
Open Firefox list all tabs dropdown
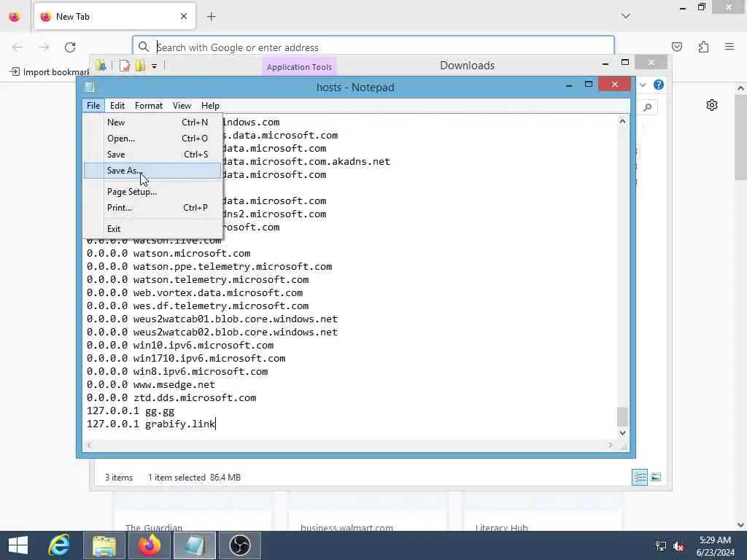[x=625, y=16]
